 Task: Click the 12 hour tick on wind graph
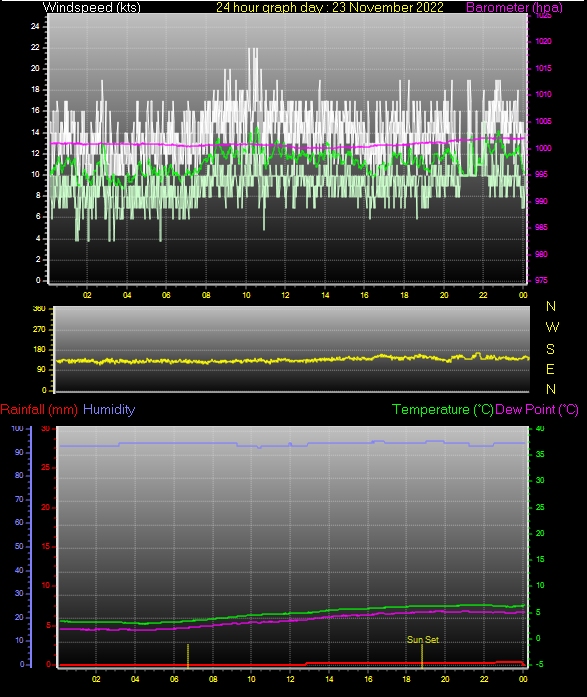[285, 295]
